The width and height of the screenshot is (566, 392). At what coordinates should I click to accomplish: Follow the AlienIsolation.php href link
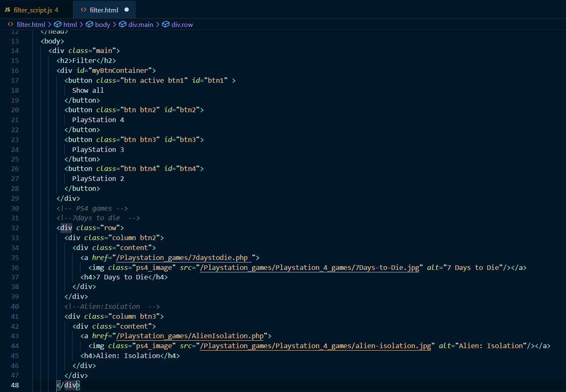coord(190,336)
